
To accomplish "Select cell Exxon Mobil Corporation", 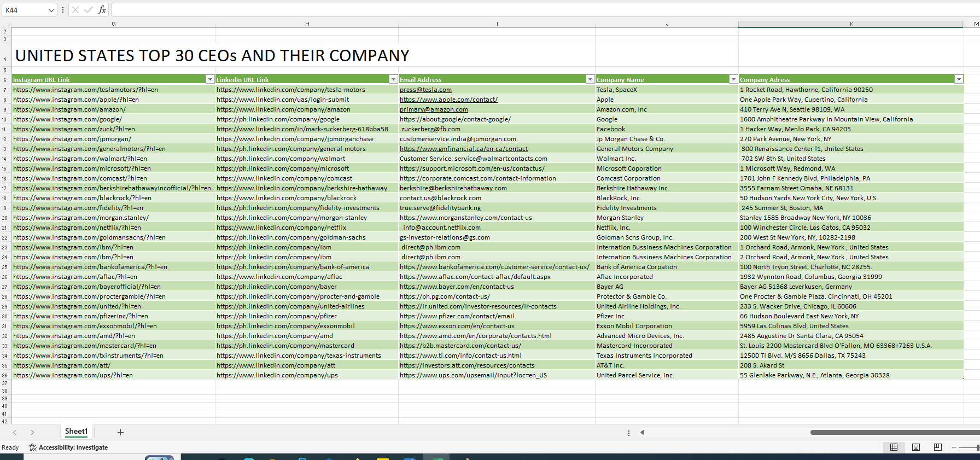I will (x=667, y=326).
